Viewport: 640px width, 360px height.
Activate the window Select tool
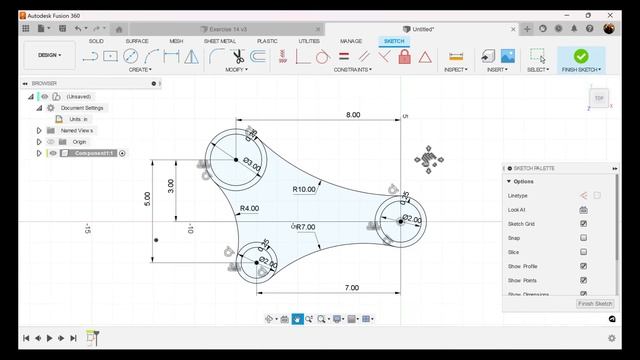point(538,56)
